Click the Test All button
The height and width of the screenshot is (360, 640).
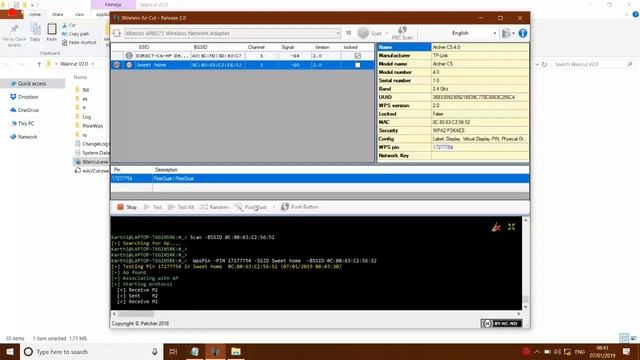(x=181, y=207)
